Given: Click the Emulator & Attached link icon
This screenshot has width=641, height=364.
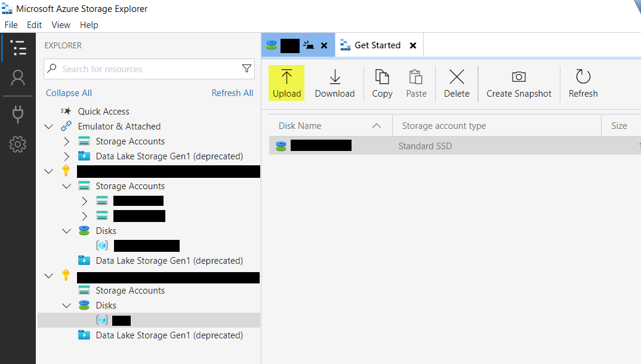Looking at the screenshot, I should pyautogui.click(x=66, y=127).
